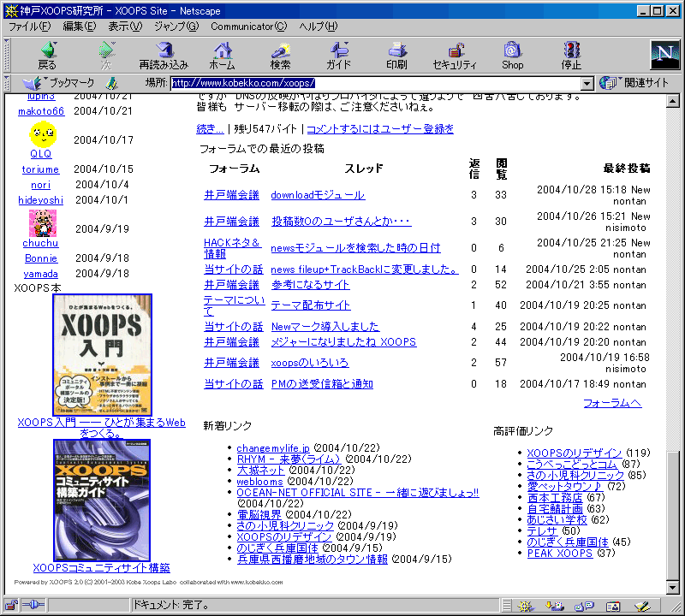This screenshot has height=616, width=685.
Task: Click the vertical scrollbar up arrow
Action: tap(673, 101)
